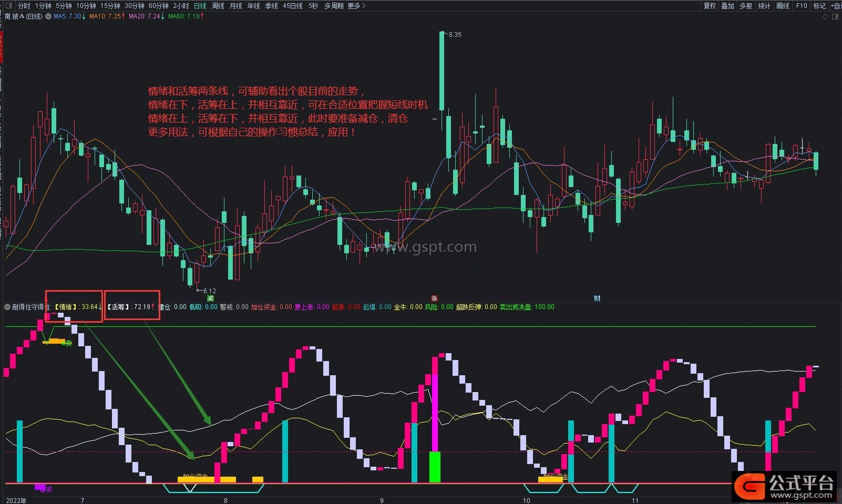Select the 日线 daily period tab
The image size is (842, 504).
(x=200, y=6)
